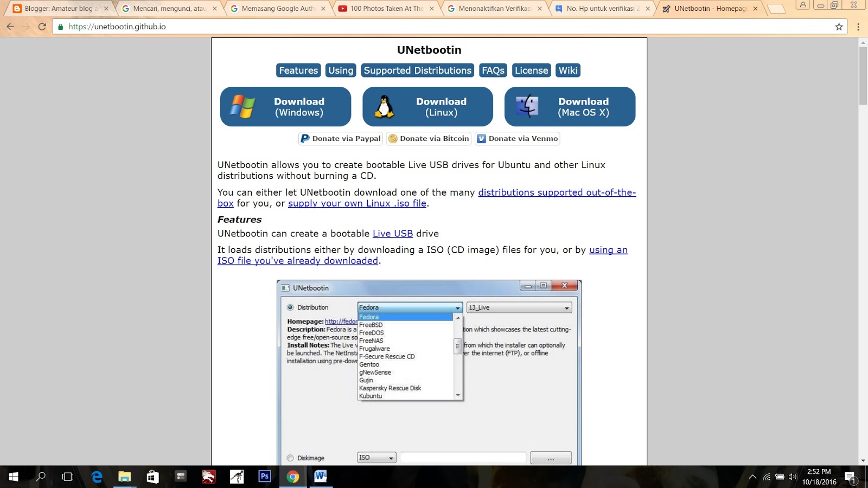Switch to the Menonaktifkan Verifikasi tab

click(494, 9)
